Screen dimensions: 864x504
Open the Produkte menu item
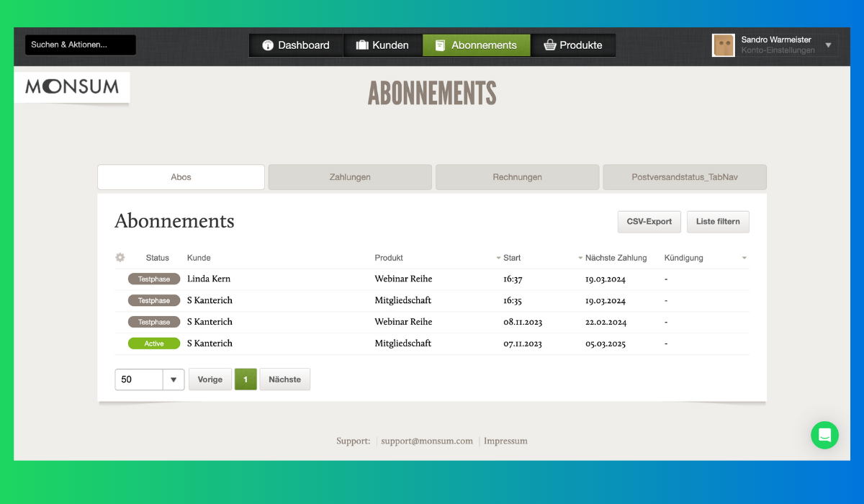[x=573, y=45]
